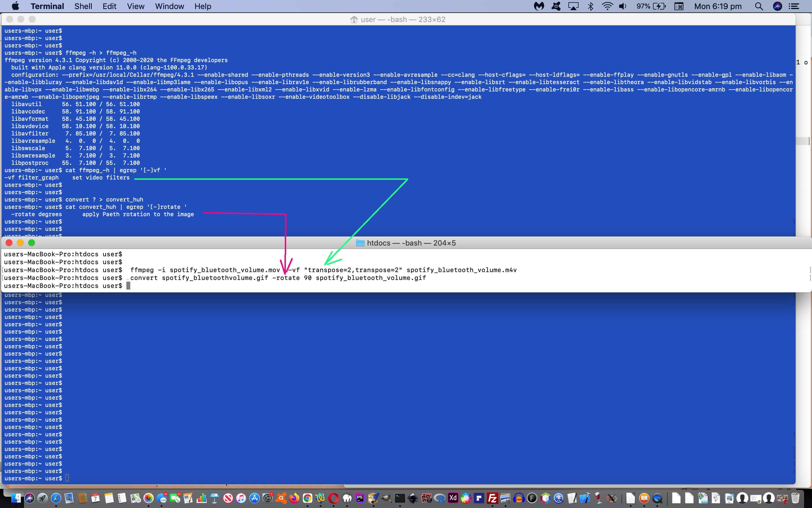Open the Trash in the Dock
Viewport: 812px width, 508px height.
coord(795,498)
